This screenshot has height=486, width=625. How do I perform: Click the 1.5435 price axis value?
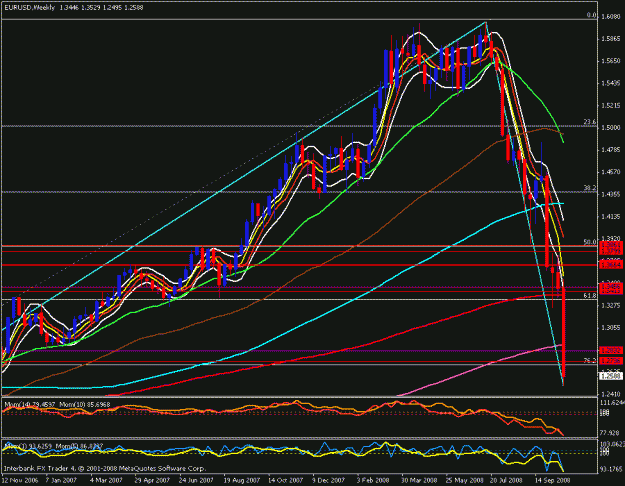pos(611,83)
